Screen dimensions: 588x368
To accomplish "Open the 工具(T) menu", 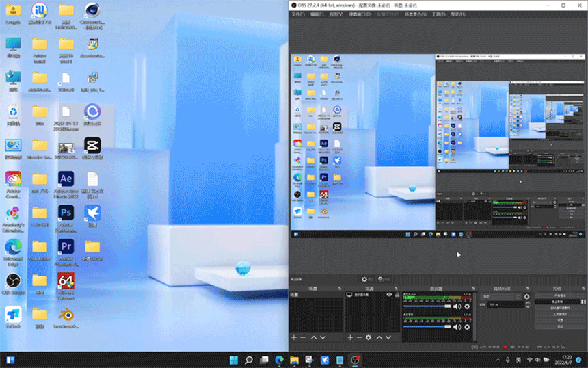I will coord(438,14).
